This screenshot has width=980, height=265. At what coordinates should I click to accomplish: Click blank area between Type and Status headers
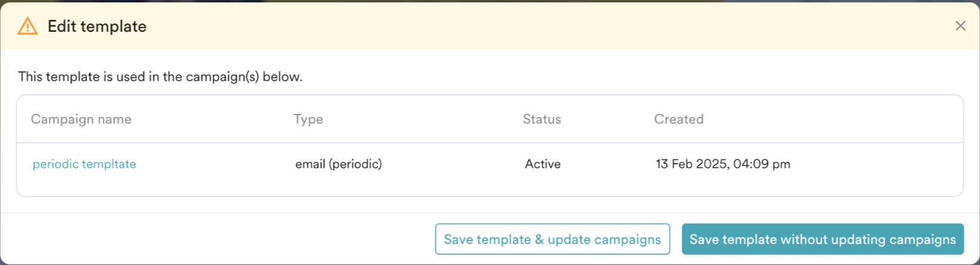420,119
